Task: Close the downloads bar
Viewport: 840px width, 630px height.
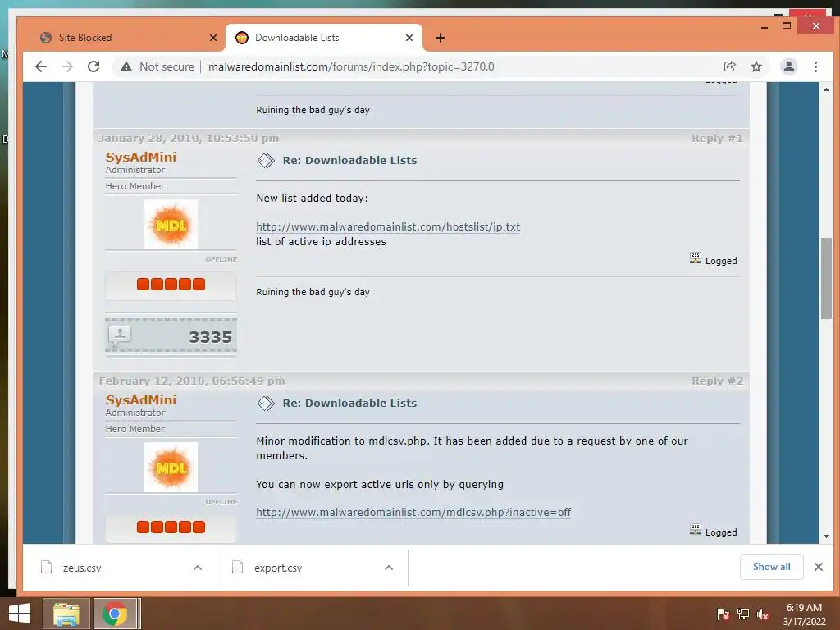Action: pos(818,567)
